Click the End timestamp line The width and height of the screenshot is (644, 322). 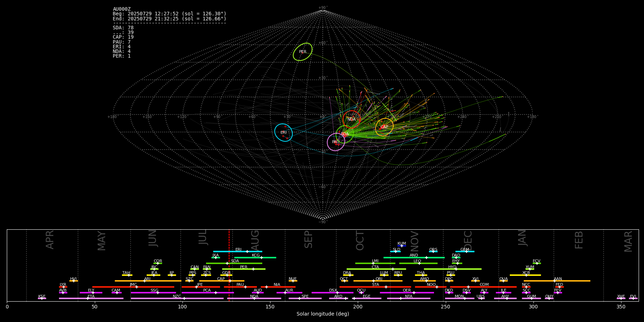(170, 19)
